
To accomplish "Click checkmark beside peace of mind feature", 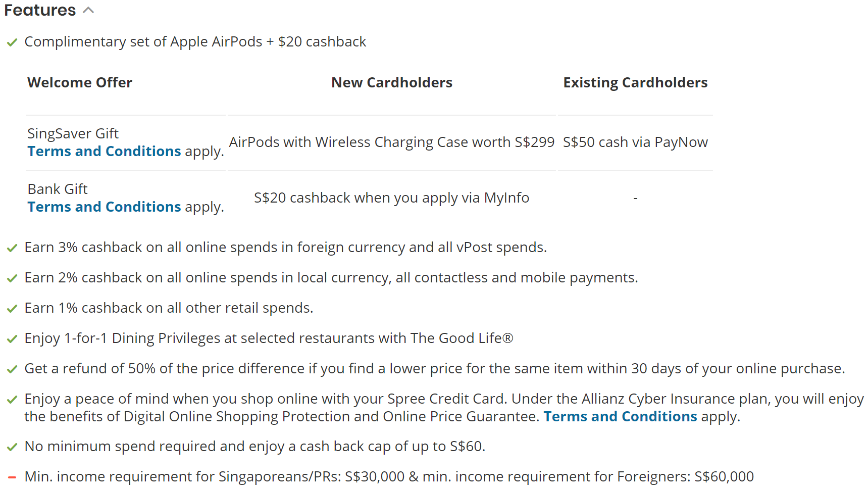I will pyautogui.click(x=12, y=400).
